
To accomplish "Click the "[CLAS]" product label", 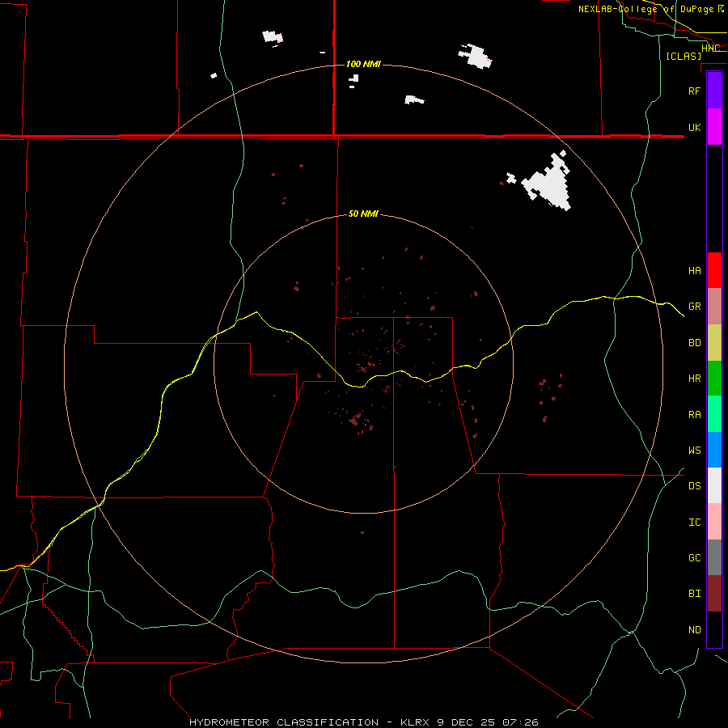I will pos(684,56).
